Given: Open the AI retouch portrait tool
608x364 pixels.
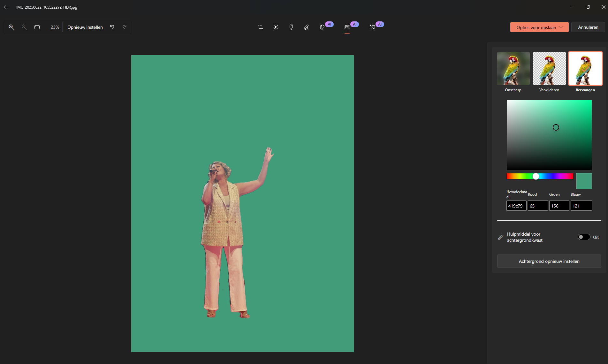Looking at the screenshot, I should (x=372, y=27).
